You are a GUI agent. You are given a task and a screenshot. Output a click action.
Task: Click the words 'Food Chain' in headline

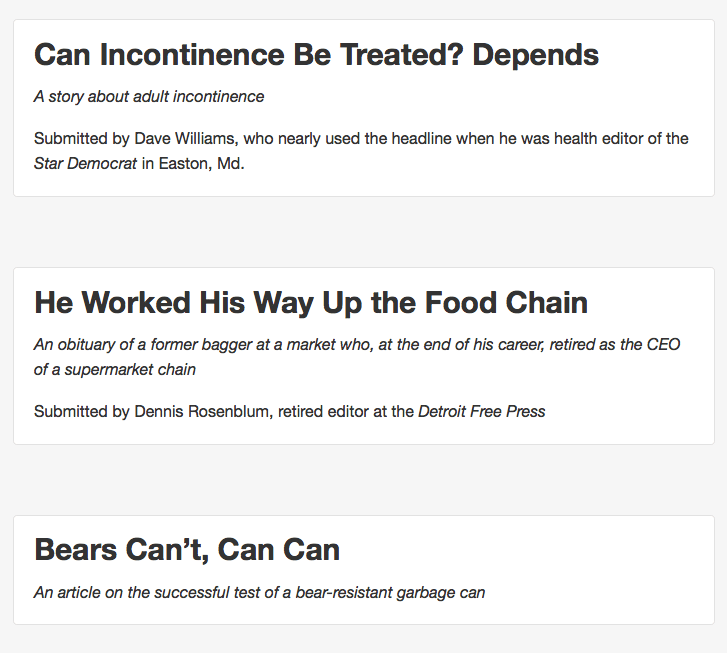click(506, 303)
